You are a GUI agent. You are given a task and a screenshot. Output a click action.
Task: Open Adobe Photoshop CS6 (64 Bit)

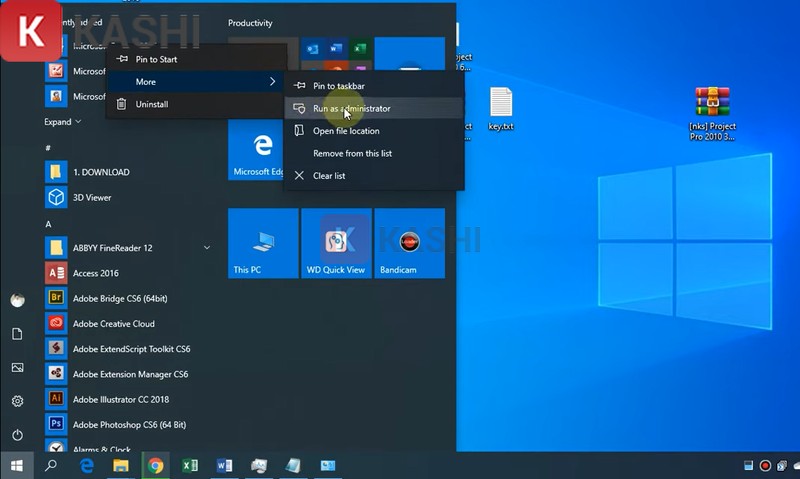tap(128, 425)
